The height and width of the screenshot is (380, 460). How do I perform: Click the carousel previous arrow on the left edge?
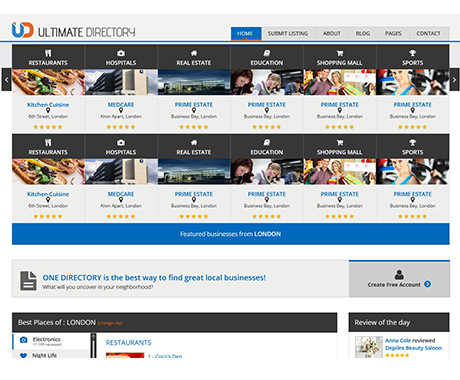point(6,80)
